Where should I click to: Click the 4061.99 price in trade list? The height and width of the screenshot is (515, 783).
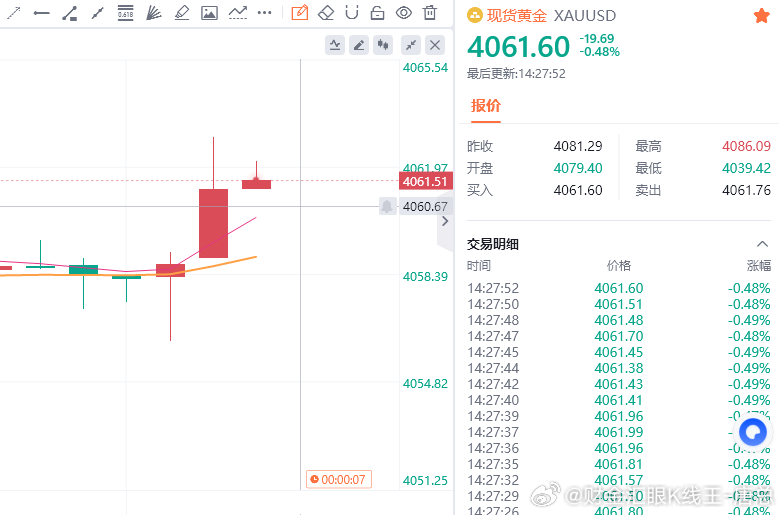(619, 432)
